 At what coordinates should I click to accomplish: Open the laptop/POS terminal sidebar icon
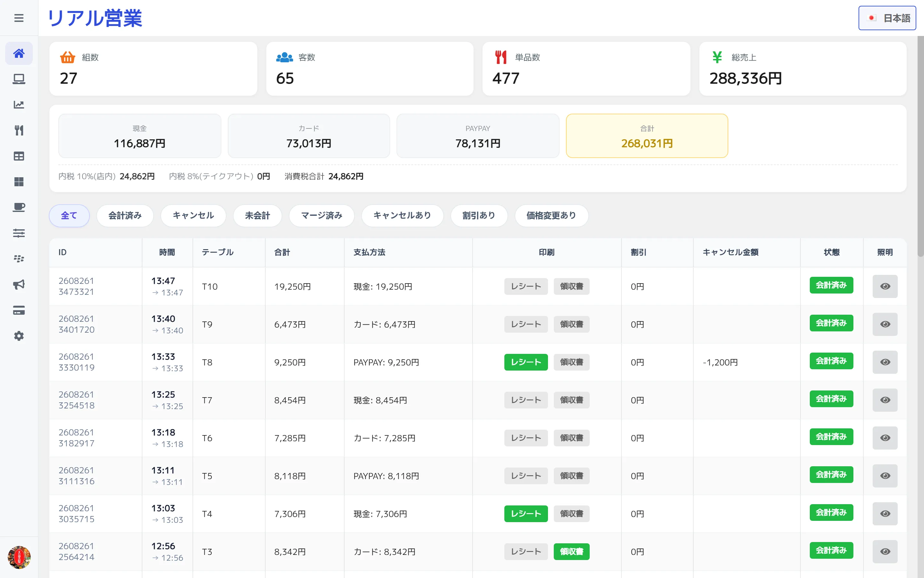coord(19,79)
